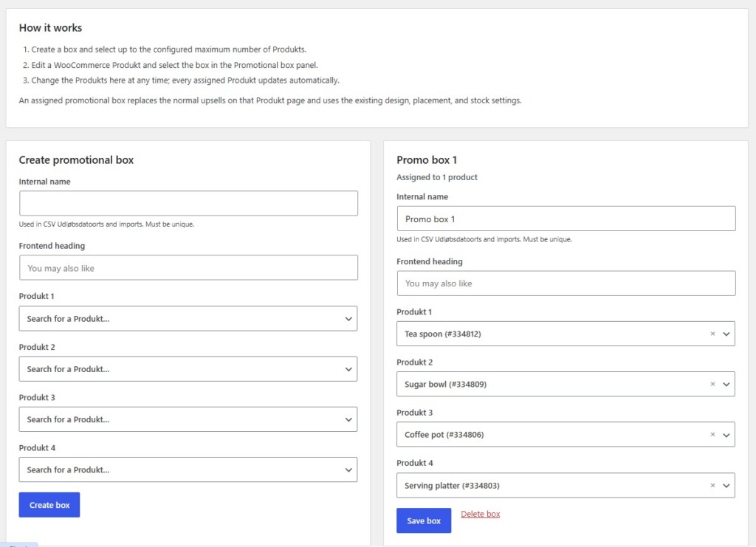
Task: Click the "Assigned to 1 product" text
Action: [437, 177]
